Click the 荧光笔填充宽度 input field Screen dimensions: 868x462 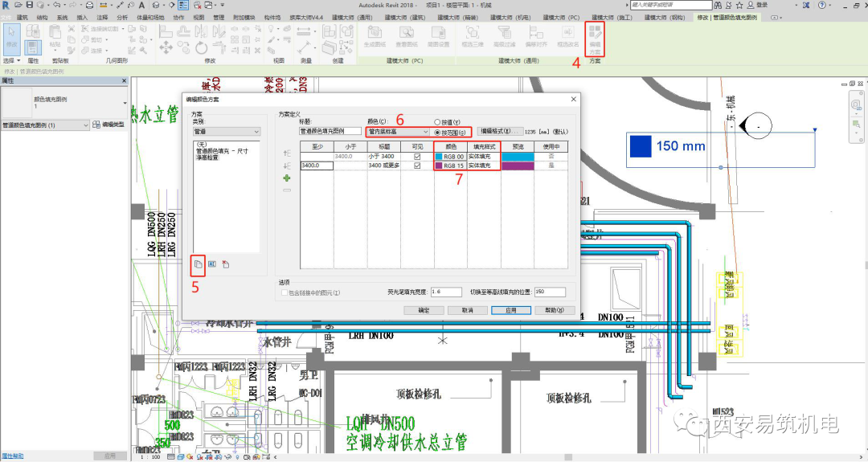[446, 292]
